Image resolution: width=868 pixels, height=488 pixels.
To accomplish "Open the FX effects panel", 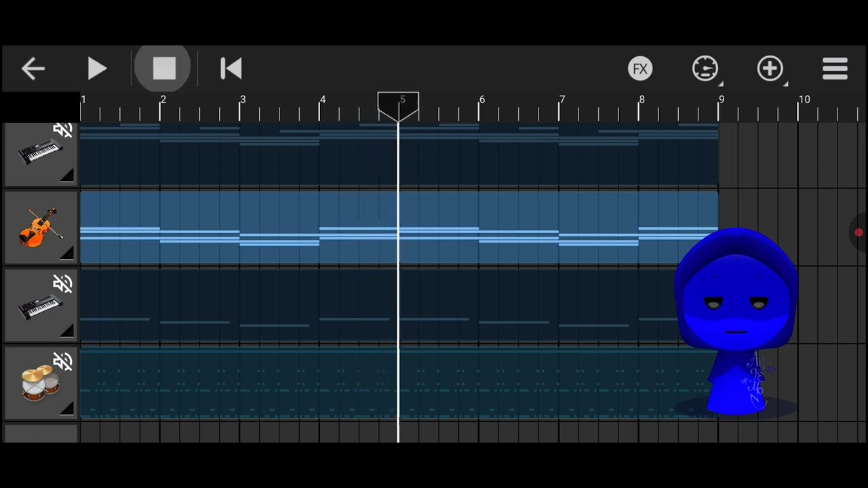I will tap(640, 68).
